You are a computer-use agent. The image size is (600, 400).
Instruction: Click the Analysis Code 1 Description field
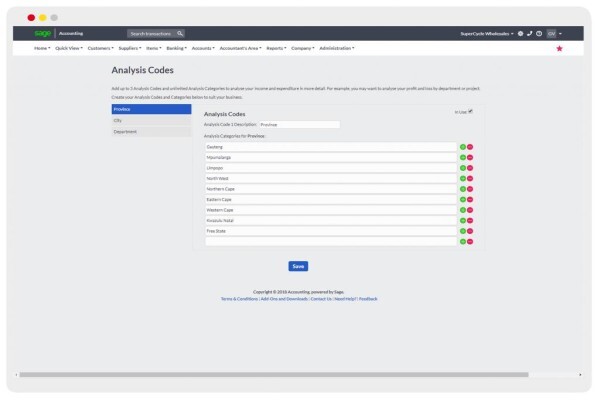coord(300,124)
